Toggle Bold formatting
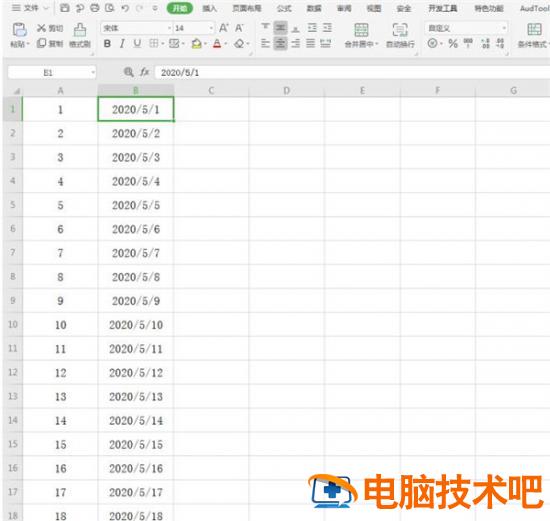550x521 pixels. [x=107, y=44]
